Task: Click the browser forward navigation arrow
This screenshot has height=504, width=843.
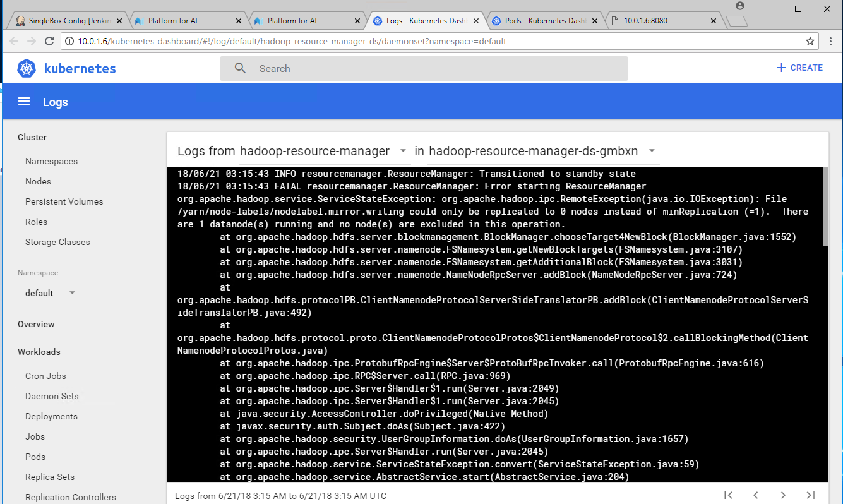Action: click(31, 40)
